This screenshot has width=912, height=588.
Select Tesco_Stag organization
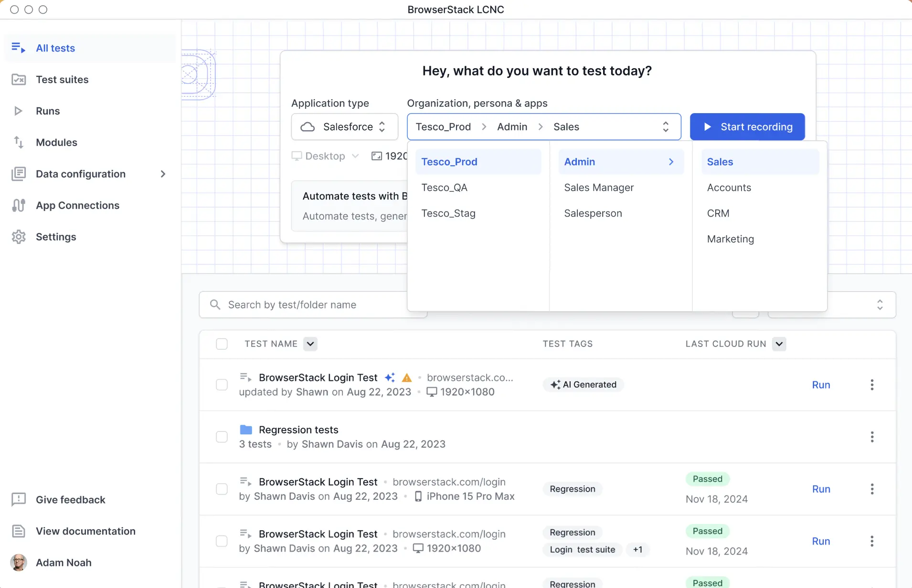point(478,213)
